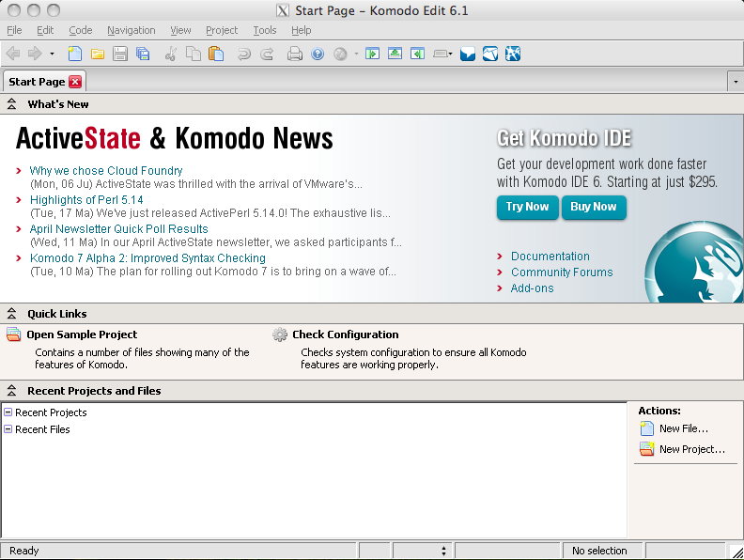744x560 pixels.
Task: Open the Project menu
Action: tap(222, 30)
